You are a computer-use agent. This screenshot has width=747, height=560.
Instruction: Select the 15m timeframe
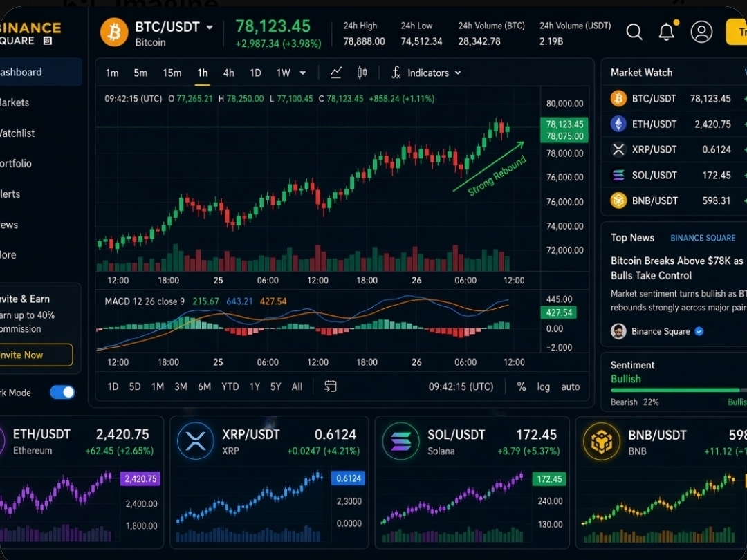172,73
